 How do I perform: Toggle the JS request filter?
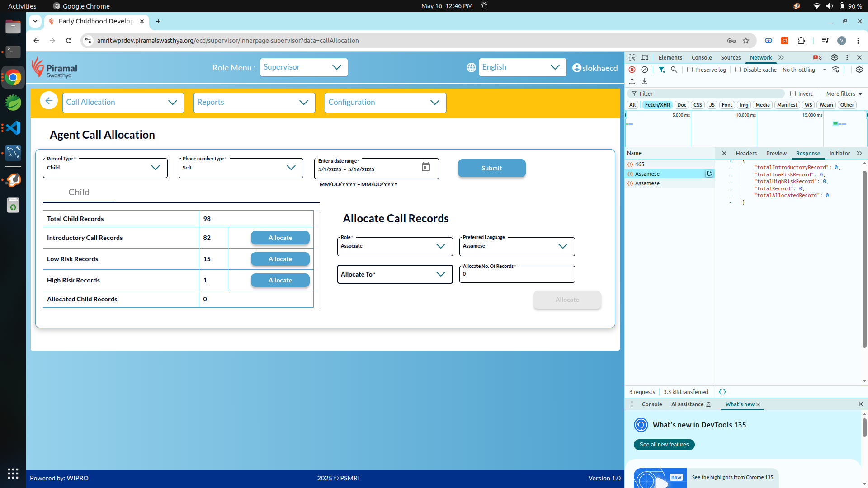pos(712,105)
